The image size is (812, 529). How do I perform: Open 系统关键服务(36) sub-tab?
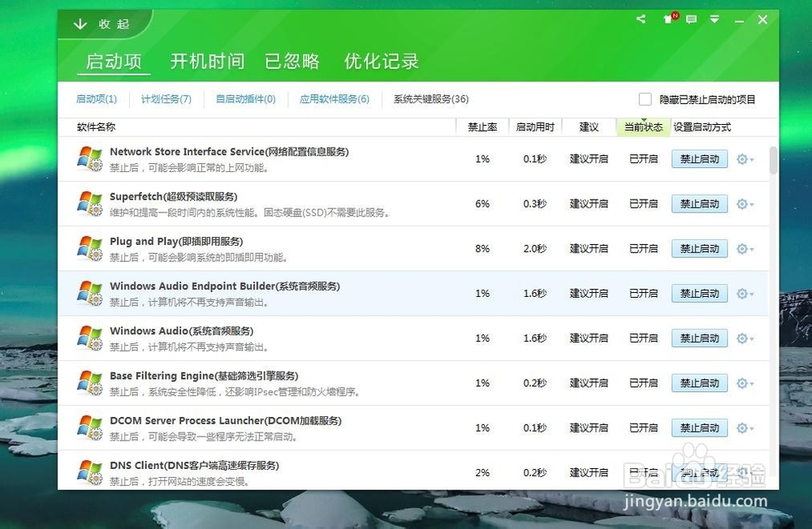(431, 99)
